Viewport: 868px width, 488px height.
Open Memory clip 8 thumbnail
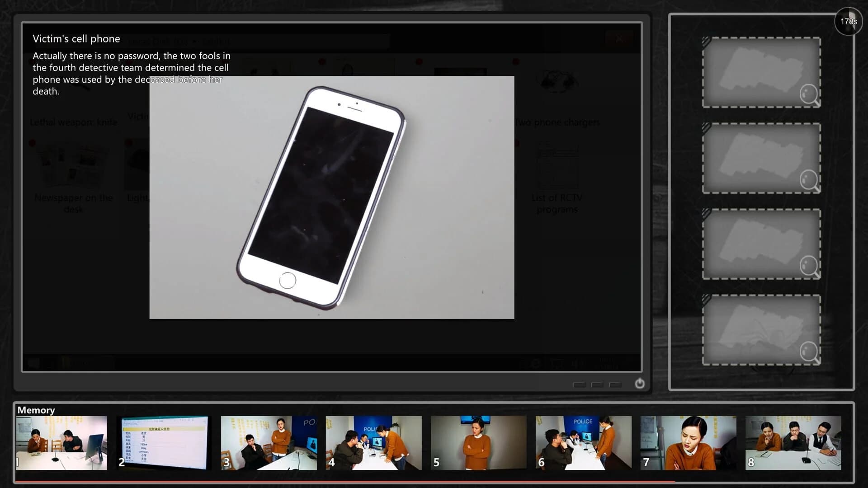tap(793, 443)
